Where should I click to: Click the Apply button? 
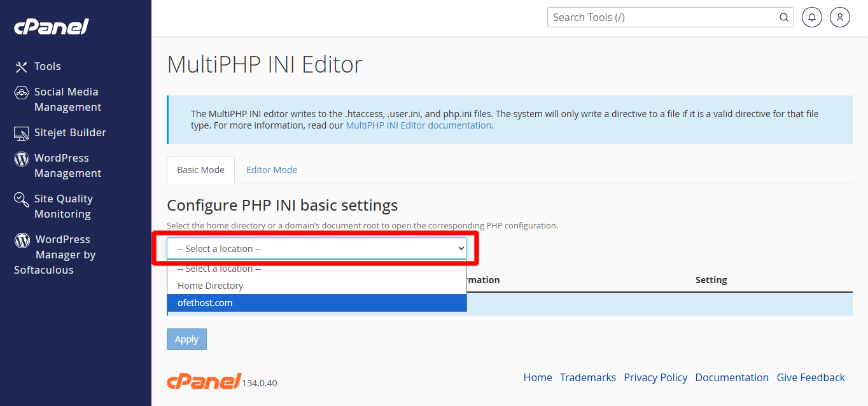coord(186,339)
